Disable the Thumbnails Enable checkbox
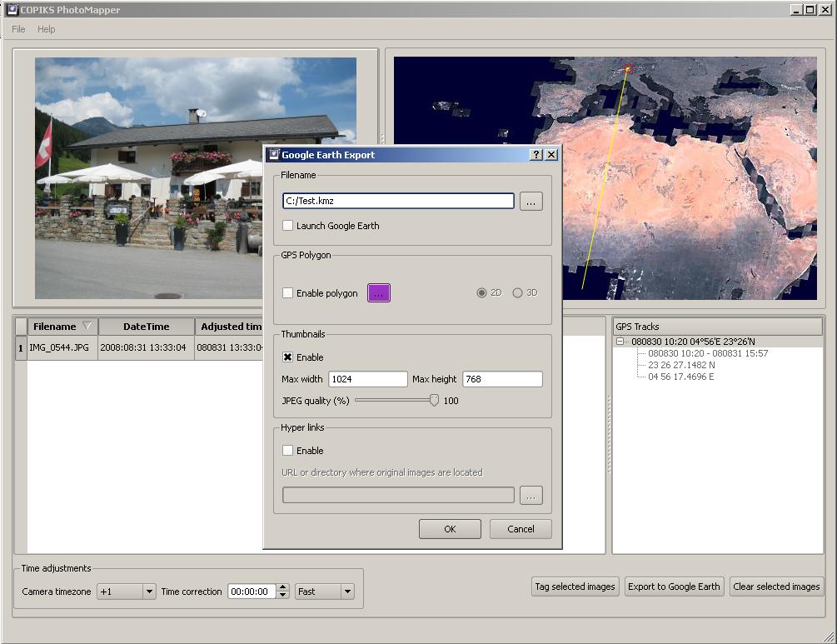Viewport: 837px width, 644px height. point(287,357)
